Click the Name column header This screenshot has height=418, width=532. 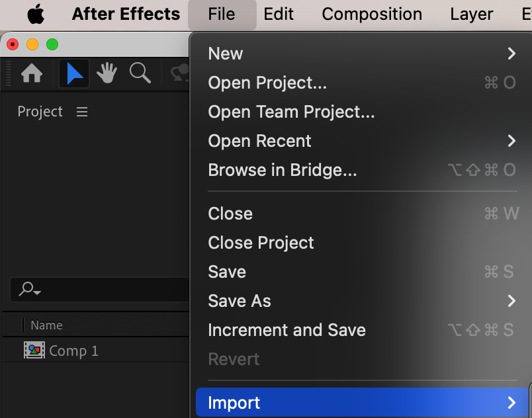[x=47, y=325]
